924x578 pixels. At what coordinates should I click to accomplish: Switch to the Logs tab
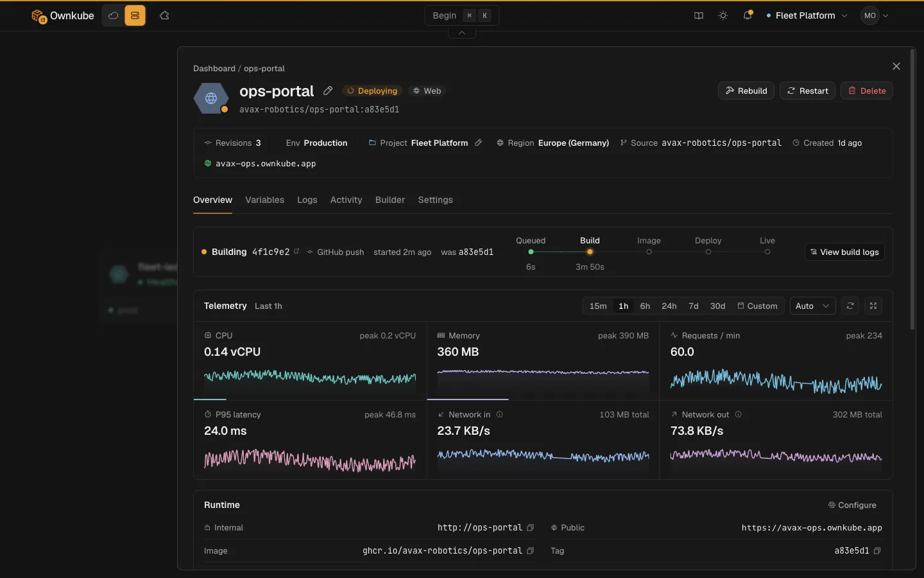coord(307,200)
